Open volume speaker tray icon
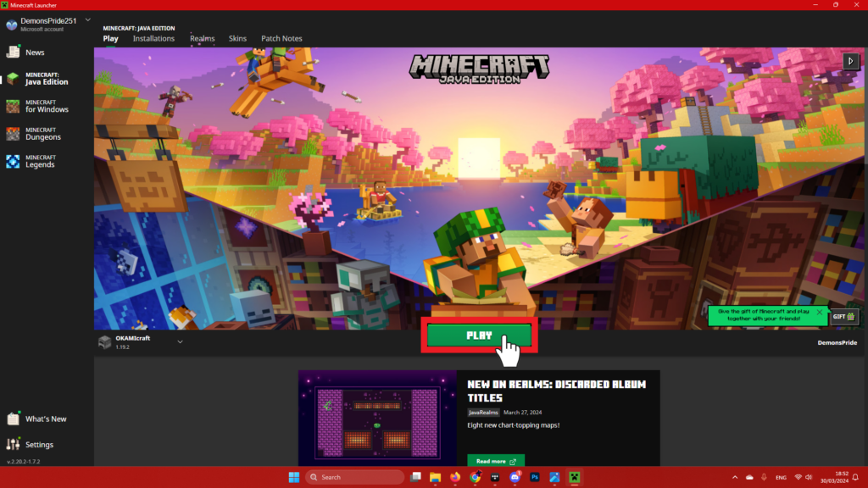Viewport: 868px width, 488px height. [809, 477]
